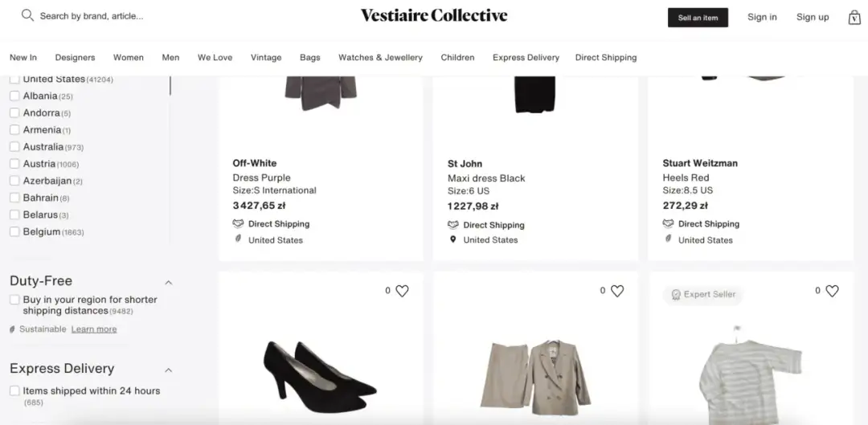The image size is (868, 425).
Task: Follow the Learn more sustainable link
Action: click(x=94, y=329)
